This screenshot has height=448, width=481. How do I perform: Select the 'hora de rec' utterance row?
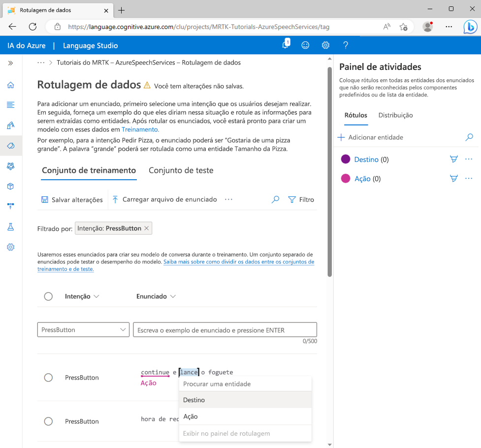[x=48, y=421]
